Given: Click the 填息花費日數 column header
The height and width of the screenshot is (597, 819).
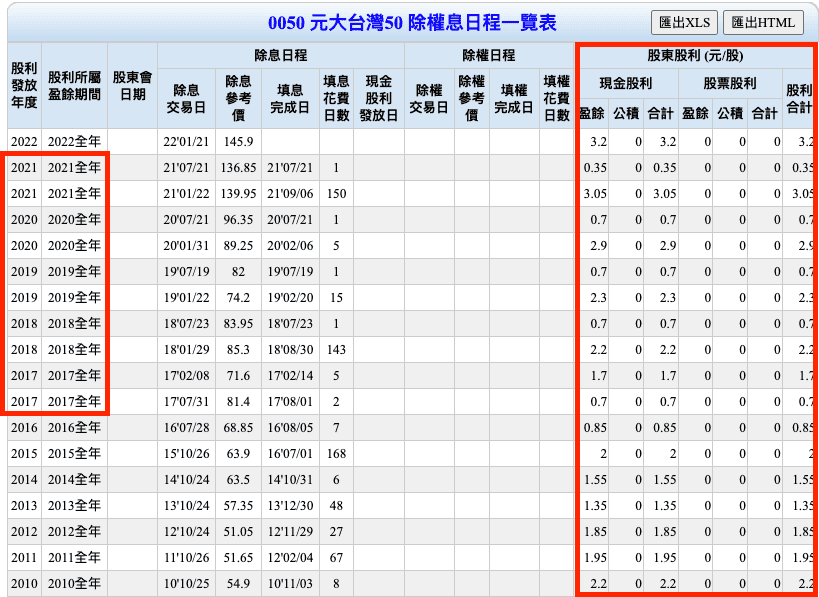Looking at the screenshot, I should point(336,99).
